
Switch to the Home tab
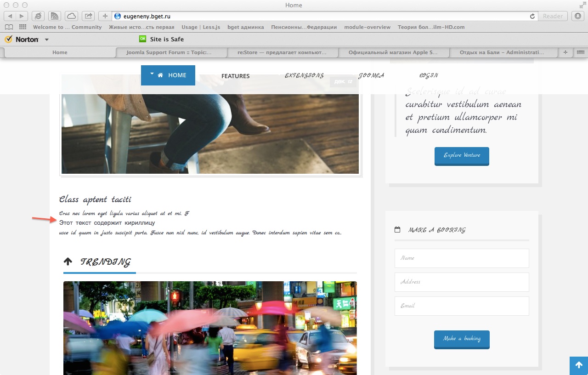coord(60,52)
